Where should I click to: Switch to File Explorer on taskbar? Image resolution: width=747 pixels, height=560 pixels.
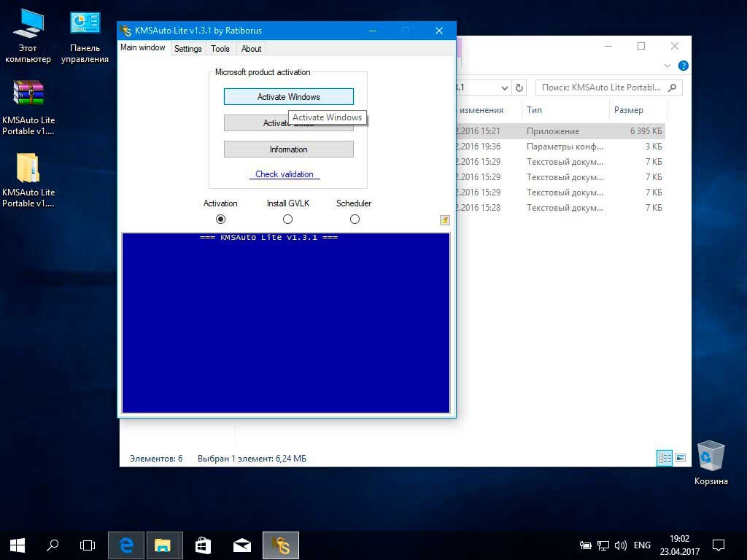(x=163, y=545)
